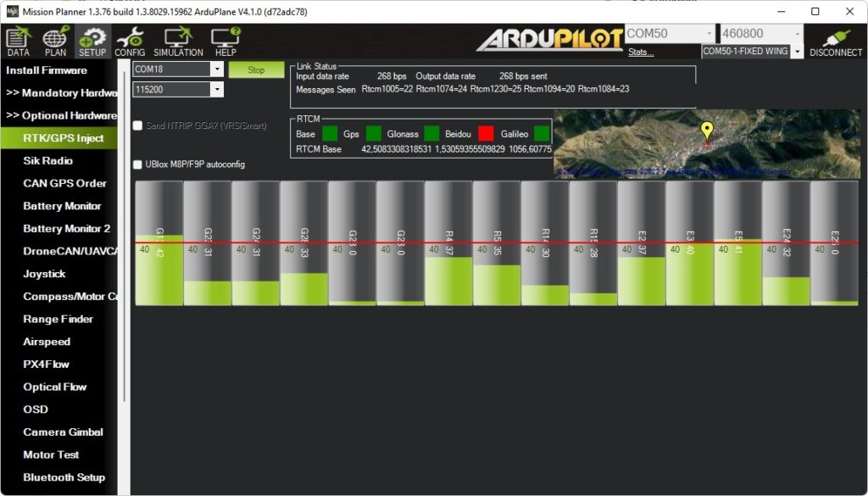Expand the Mandatory Hardware section

tap(61, 92)
